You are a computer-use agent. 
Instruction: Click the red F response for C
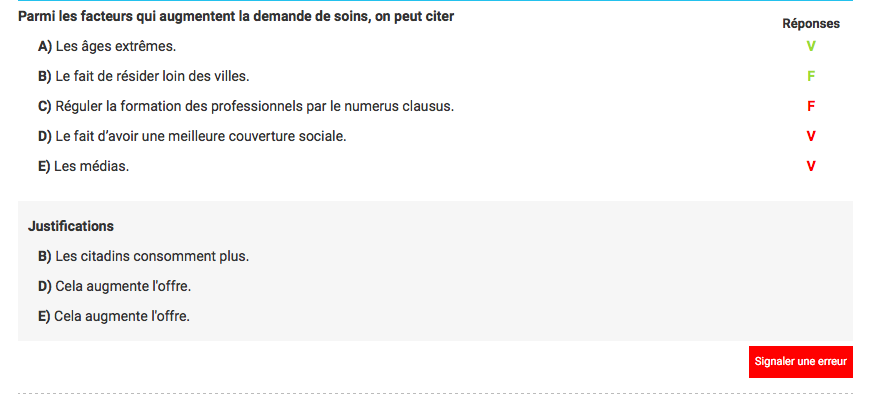811,106
